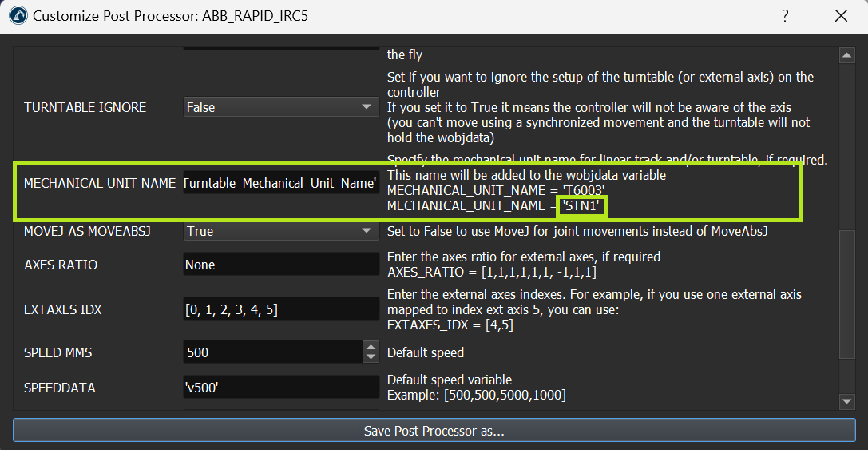Close the Customize Post Processor dialog

[841, 16]
